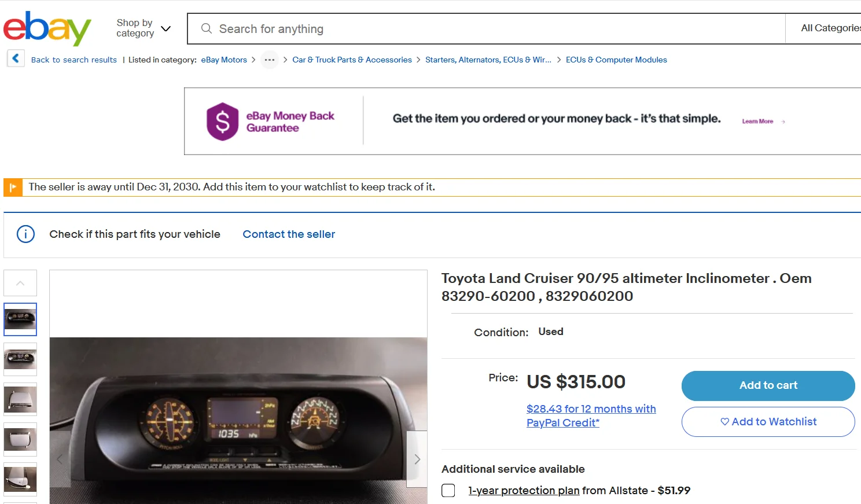
Task: Click the eBay Money Back Guarantee shield
Action: pyautogui.click(x=223, y=122)
